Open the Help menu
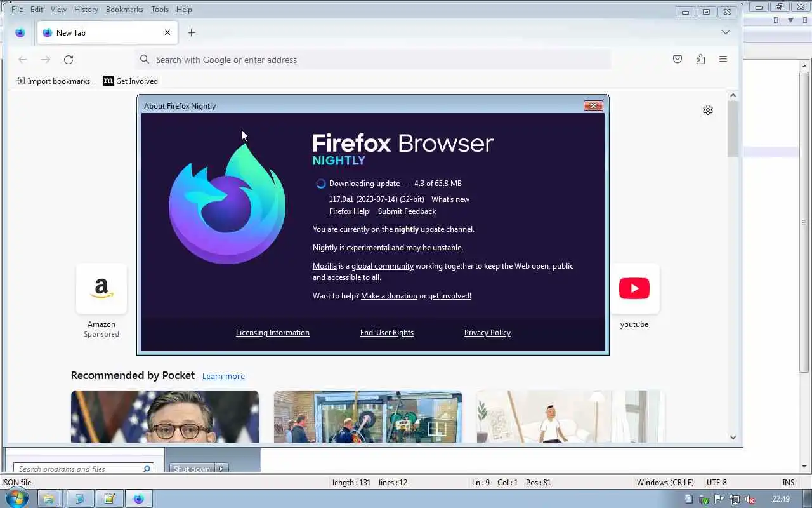Screen dimensions: 812x508 184,10
